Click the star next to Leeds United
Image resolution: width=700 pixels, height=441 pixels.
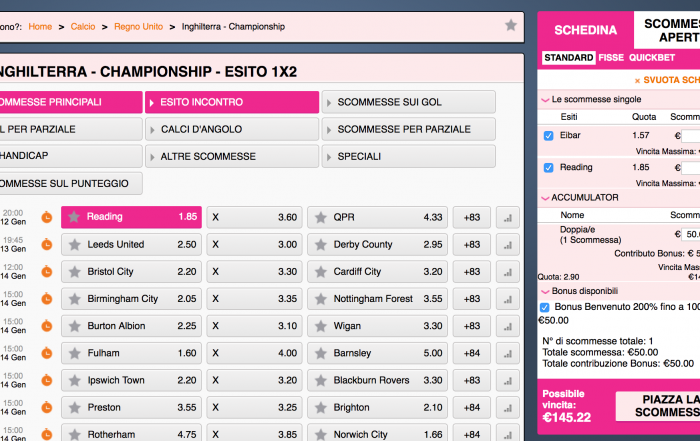[75, 245]
